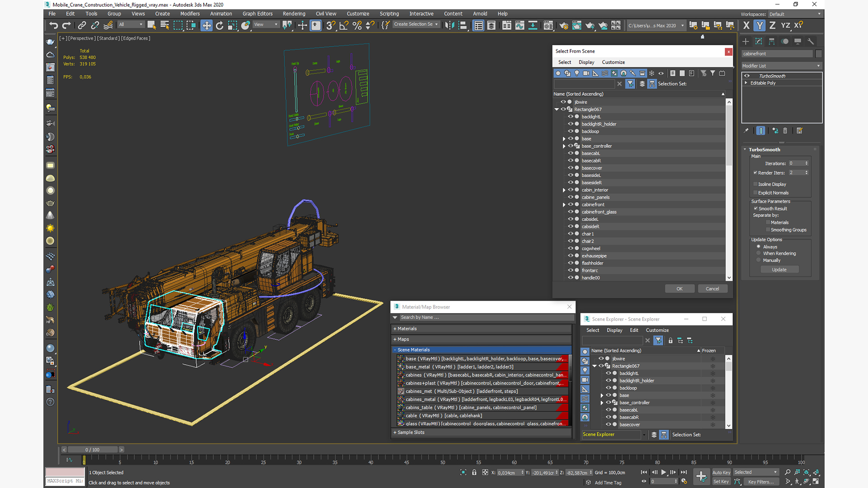Click the Redo arrow in main toolbar
The image size is (868, 488).
click(66, 25)
